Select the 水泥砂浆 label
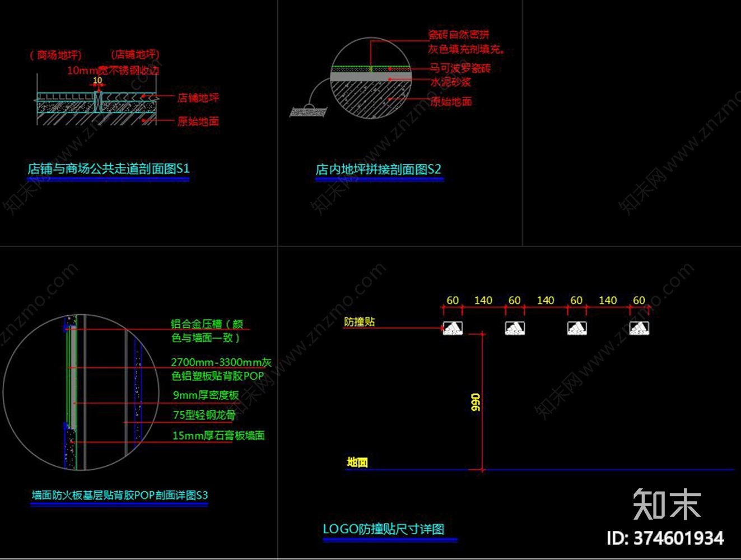Image resolution: width=741 pixels, height=560 pixels. coord(451,82)
